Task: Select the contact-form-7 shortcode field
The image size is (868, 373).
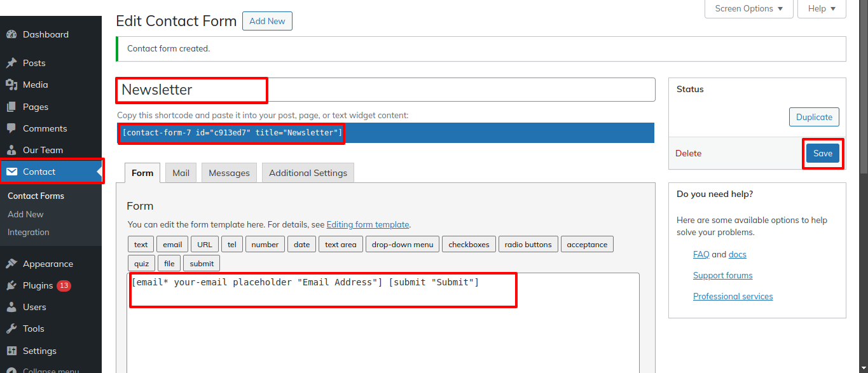Action: [386, 133]
